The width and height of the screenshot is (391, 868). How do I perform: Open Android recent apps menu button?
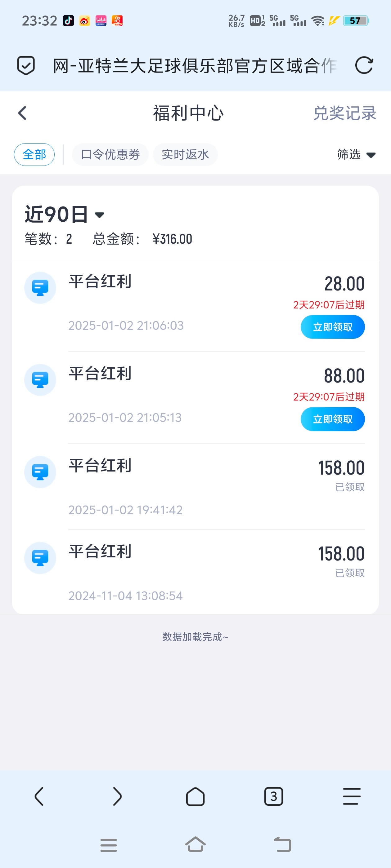[x=108, y=845]
